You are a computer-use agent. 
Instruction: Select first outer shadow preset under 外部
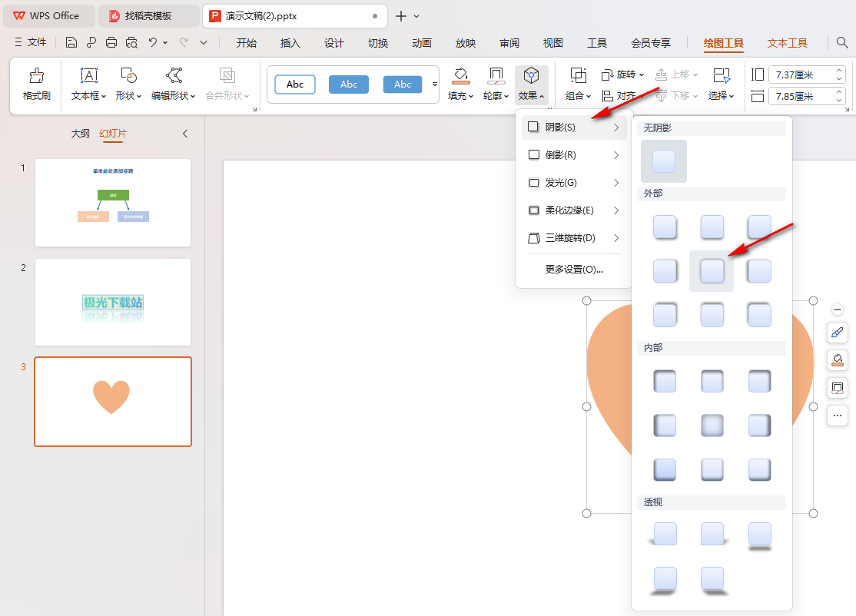click(x=665, y=227)
